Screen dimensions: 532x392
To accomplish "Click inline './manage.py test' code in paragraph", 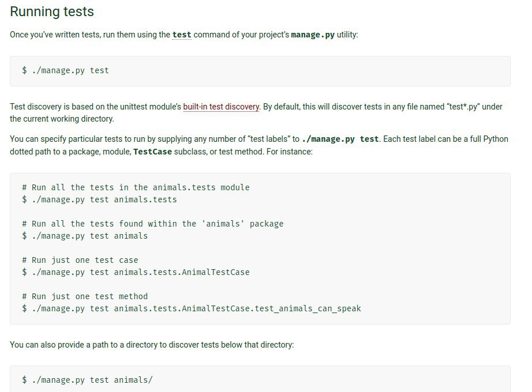I will click(340, 139).
